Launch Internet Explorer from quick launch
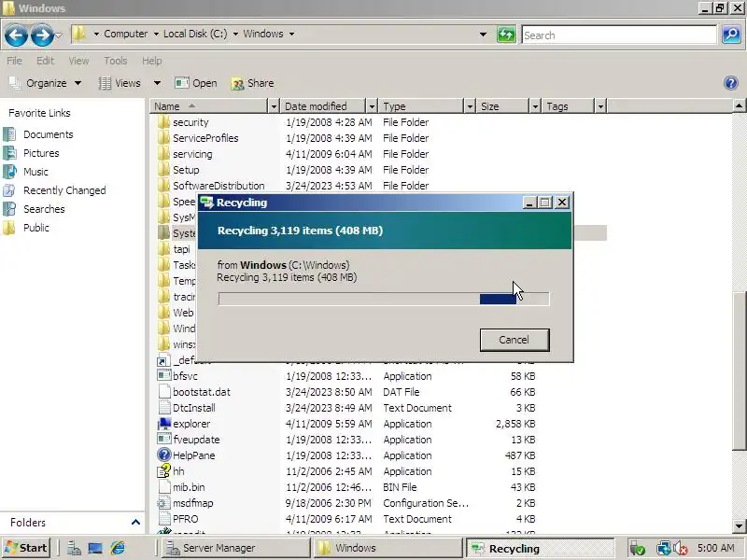The image size is (747, 560). 118,548
